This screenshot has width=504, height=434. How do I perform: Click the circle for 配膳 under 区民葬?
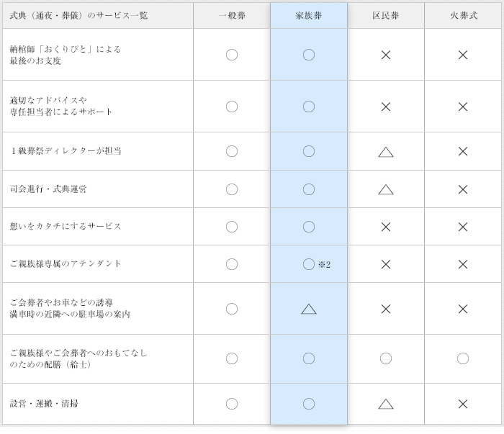386,358
